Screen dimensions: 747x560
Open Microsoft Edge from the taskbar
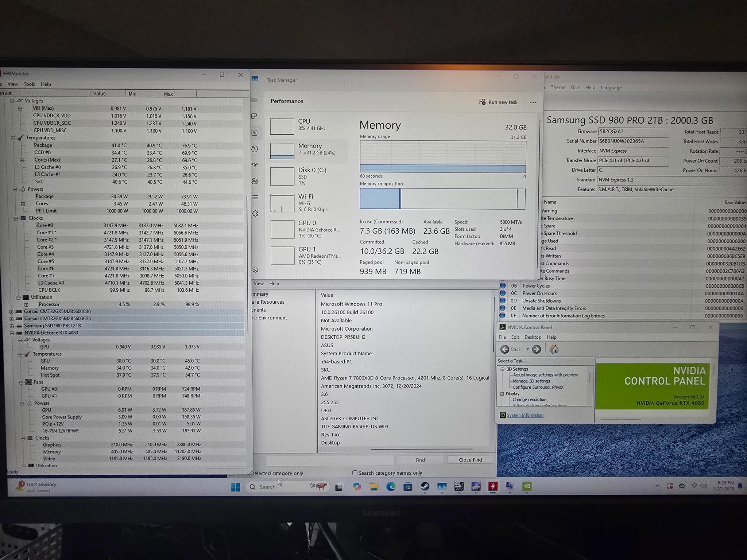tap(391, 486)
